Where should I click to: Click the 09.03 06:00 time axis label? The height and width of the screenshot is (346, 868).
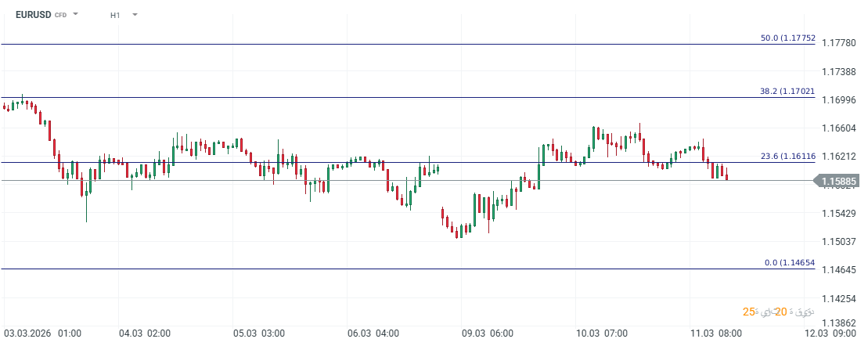(x=488, y=333)
